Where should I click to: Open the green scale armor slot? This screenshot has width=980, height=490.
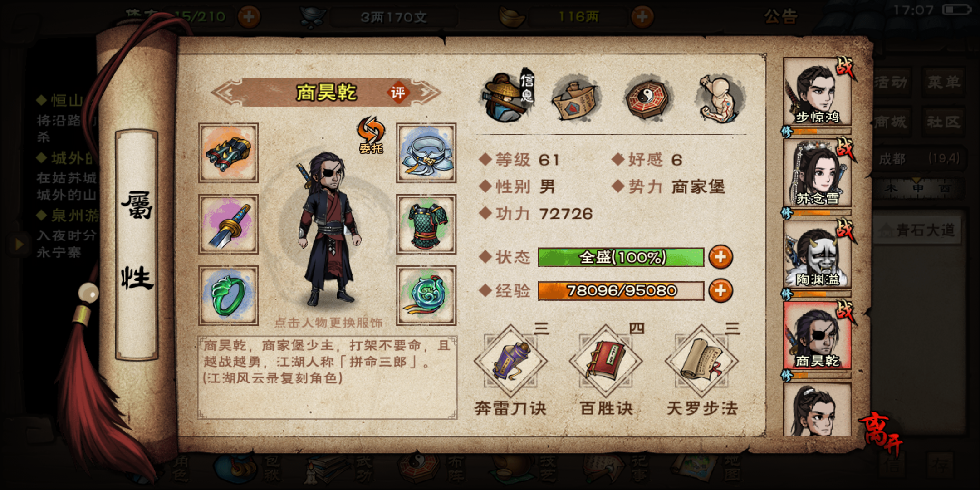tap(426, 224)
